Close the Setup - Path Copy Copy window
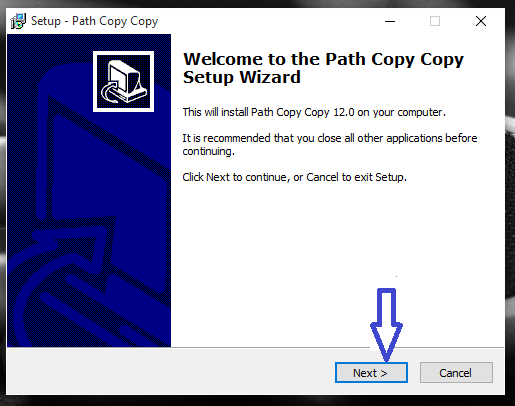515x406 pixels. 481,21
